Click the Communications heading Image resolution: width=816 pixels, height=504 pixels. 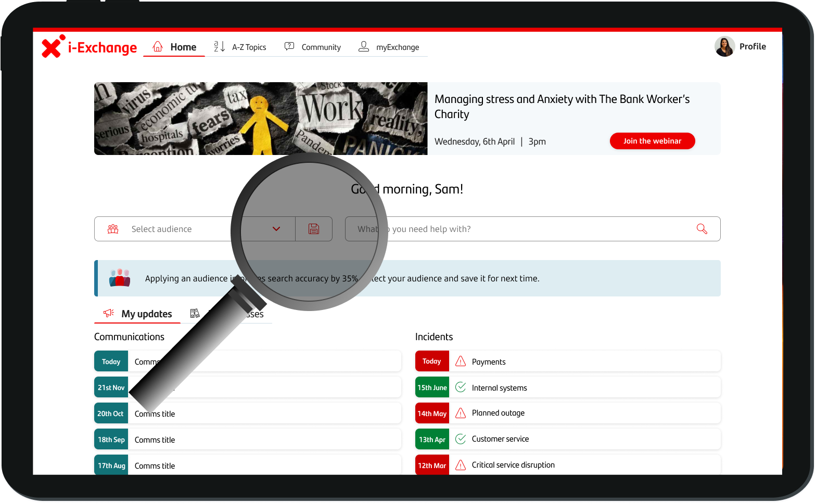(x=129, y=337)
